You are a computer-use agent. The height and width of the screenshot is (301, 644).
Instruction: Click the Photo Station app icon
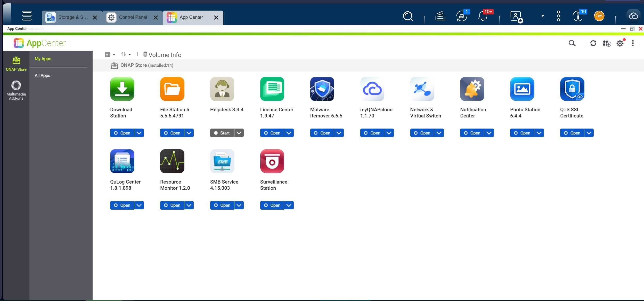(x=522, y=89)
